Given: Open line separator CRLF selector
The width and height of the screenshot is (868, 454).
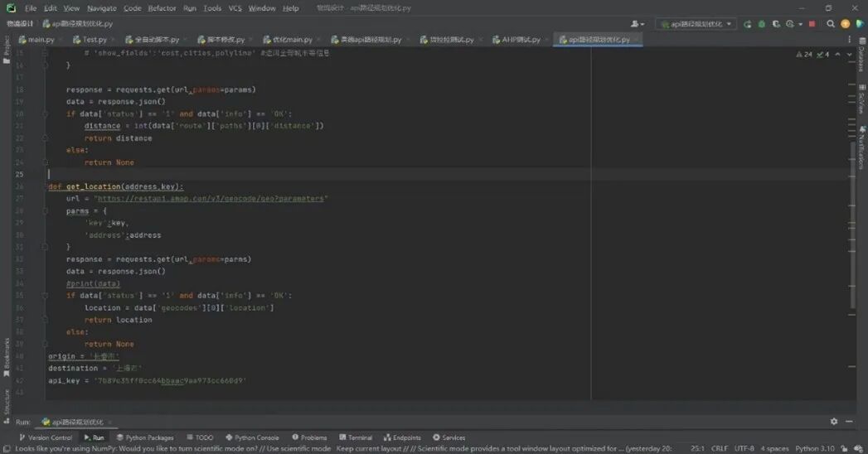Looking at the screenshot, I should (x=719, y=448).
